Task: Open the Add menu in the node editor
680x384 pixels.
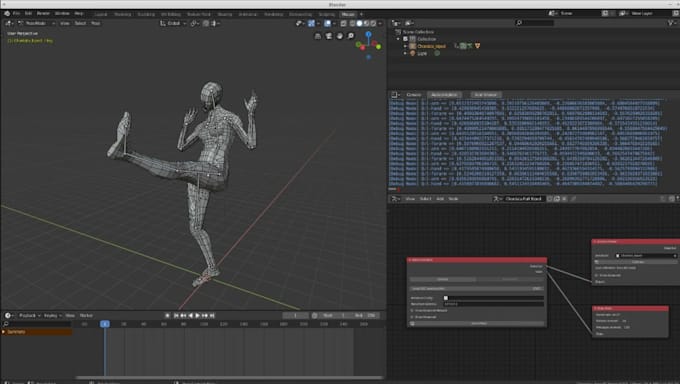Action: (x=440, y=199)
